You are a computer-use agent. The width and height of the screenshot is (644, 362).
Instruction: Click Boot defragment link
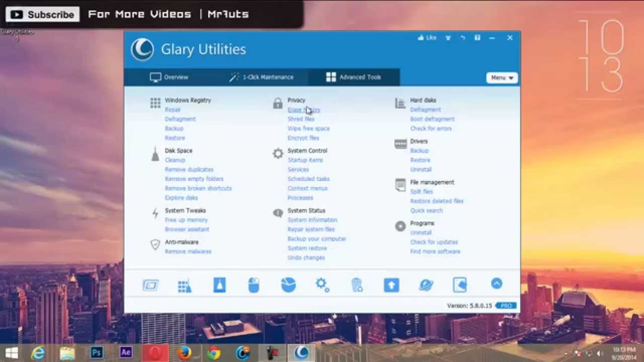(432, 119)
